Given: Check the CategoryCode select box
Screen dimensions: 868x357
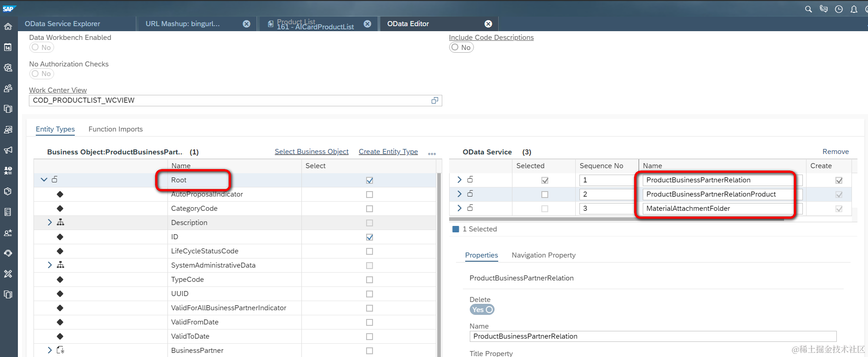Looking at the screenshot, I should (x=370, y=209).
